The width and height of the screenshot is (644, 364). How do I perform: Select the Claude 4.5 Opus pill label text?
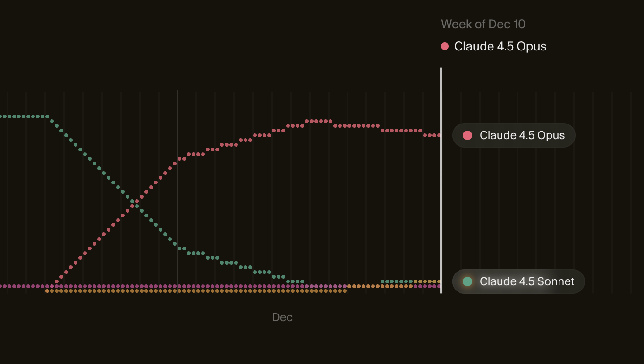[x=522, y=135]
